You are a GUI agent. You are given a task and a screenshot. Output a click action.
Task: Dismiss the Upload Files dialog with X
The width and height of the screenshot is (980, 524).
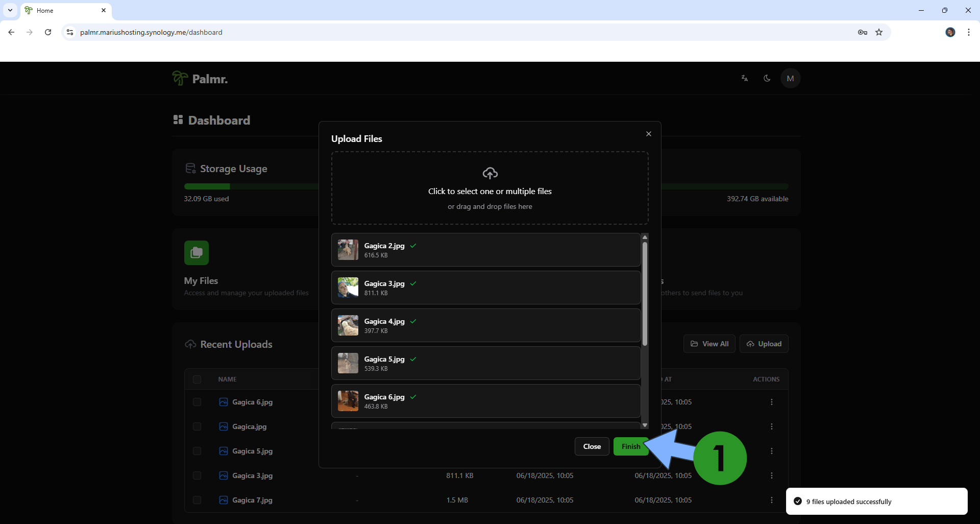click(x=649, y=134)
